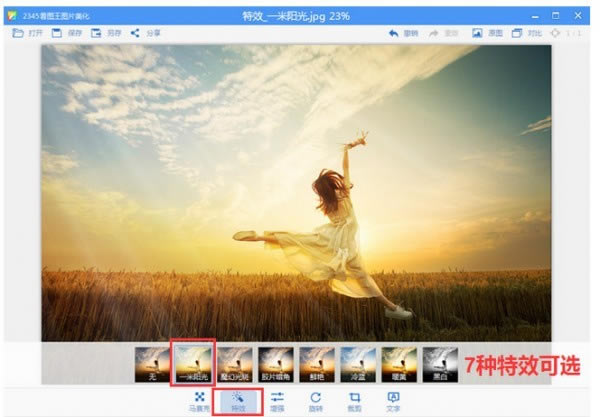Viewport: 600px width, 417px height.
Task: Set zoom to actual size 1:1
Action: [566, 33]
